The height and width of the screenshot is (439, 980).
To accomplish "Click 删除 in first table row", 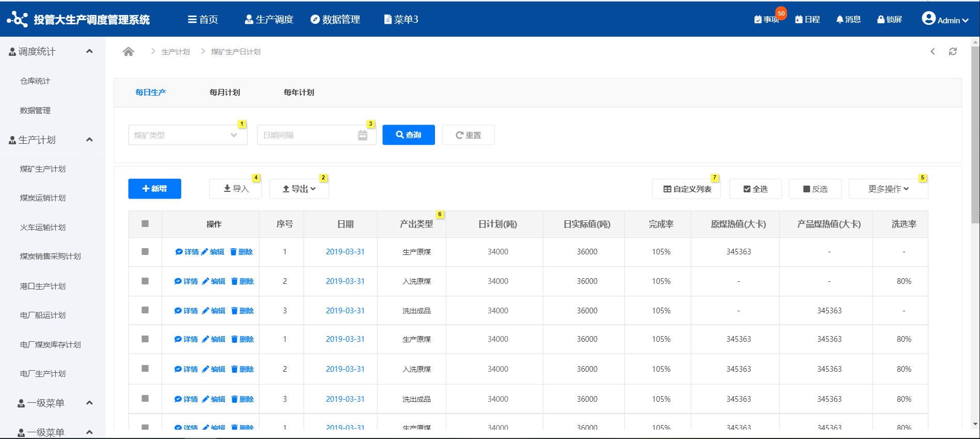I will click(241, 252).
